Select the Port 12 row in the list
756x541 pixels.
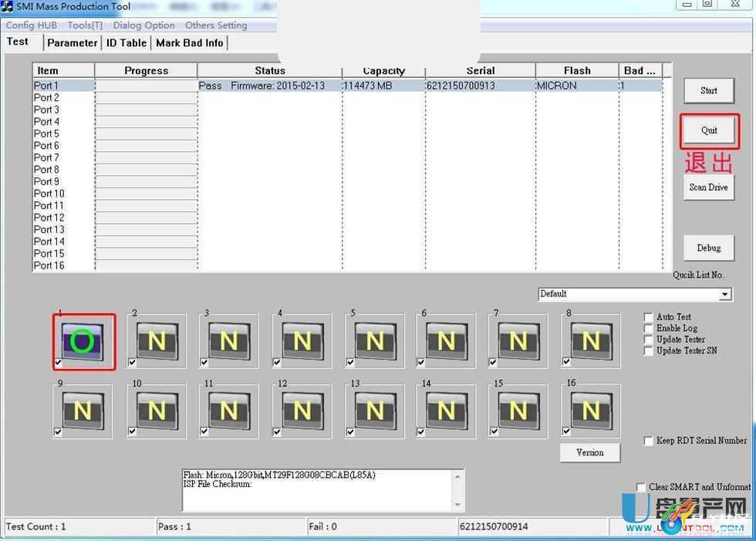[x=348, y=218]
